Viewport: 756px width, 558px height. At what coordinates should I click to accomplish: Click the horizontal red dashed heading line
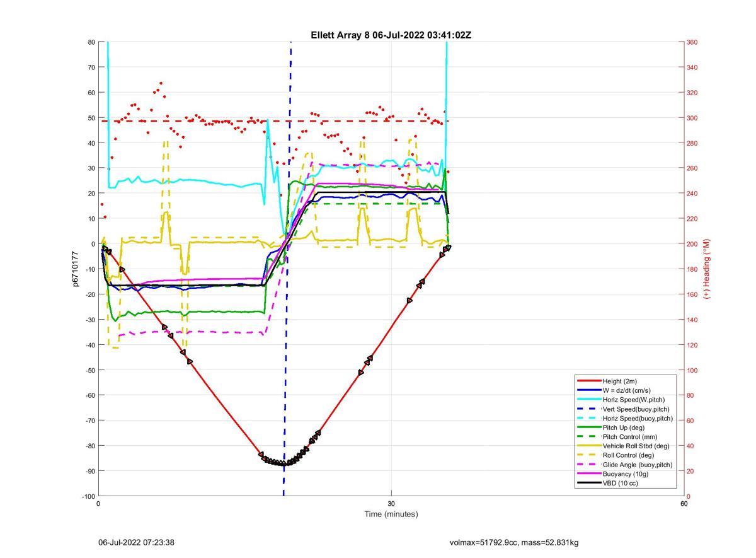coord(274,120)
